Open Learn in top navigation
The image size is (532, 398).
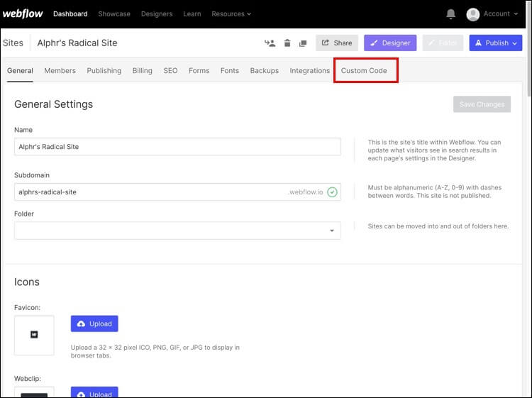[x=192, y=14]
